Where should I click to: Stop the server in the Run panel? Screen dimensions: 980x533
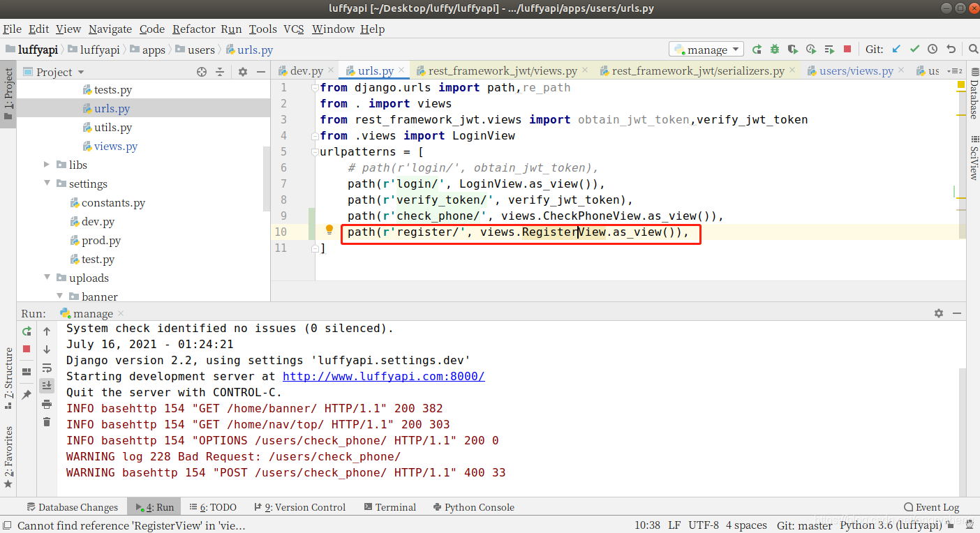tap(27, 349)
